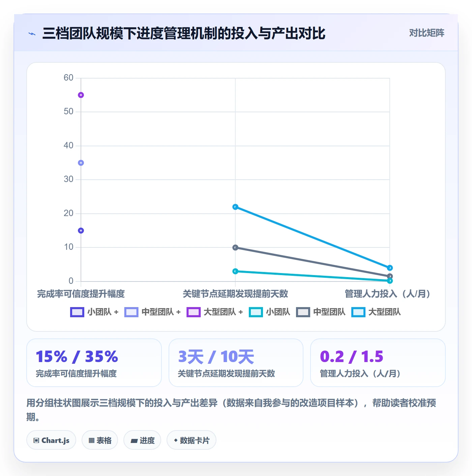This screenshot has height=476, width=472.
Task: Toggle the 中型团队 + legend swatch
Action: pyautogui.click(x=131, y=312)
